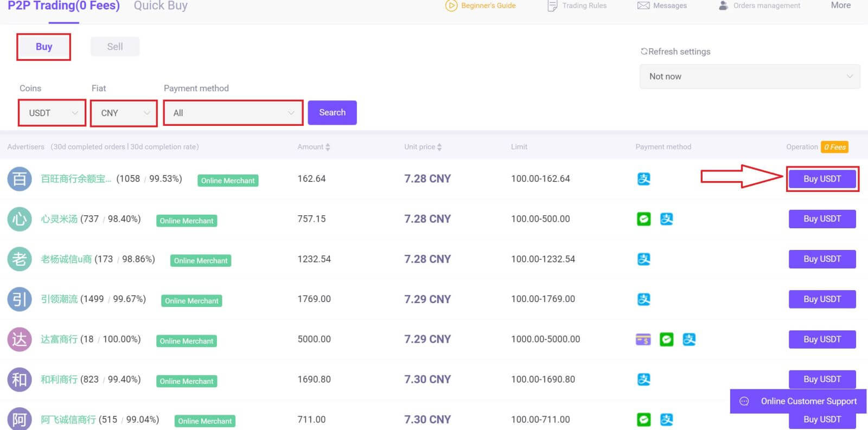This screenshot has width=868, height=430.
Task: Open the 达富商行 merchant profile name
Action: (59, 339)
